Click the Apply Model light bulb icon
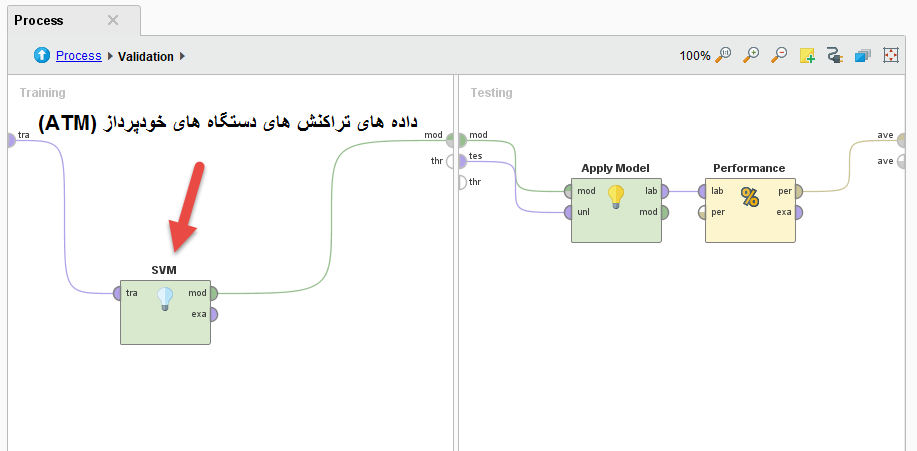Viewport: 917px width, 451px height. click(x=616, y=197)
